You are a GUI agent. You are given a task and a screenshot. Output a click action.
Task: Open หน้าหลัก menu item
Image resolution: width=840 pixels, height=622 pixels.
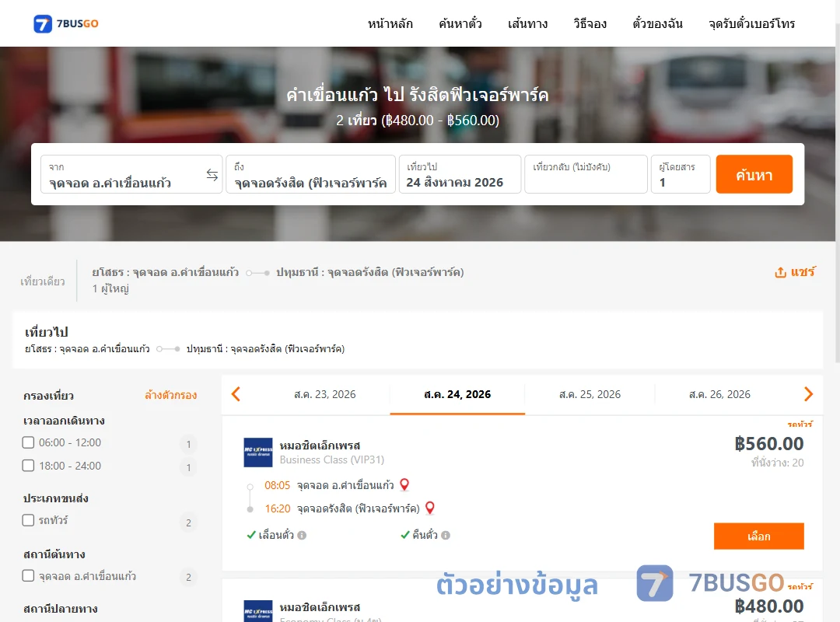(x=390, y=23)
